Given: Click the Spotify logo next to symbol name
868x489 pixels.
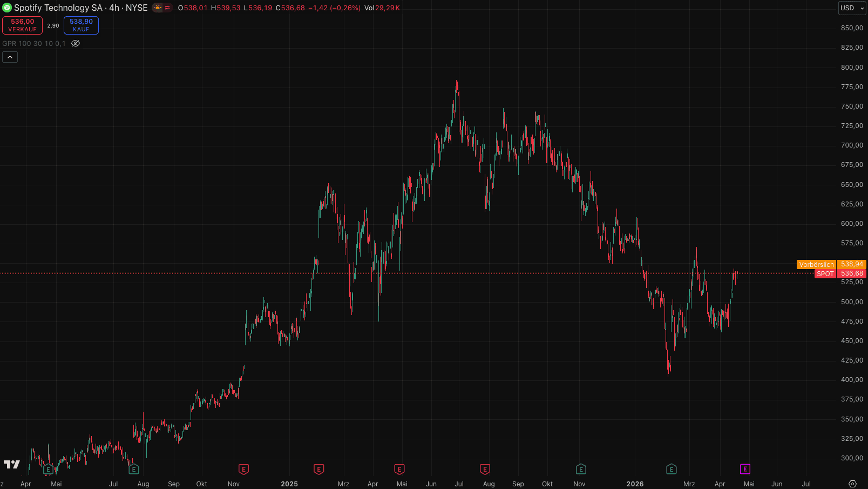Looking at the screenshot, I should coord(7,8).
